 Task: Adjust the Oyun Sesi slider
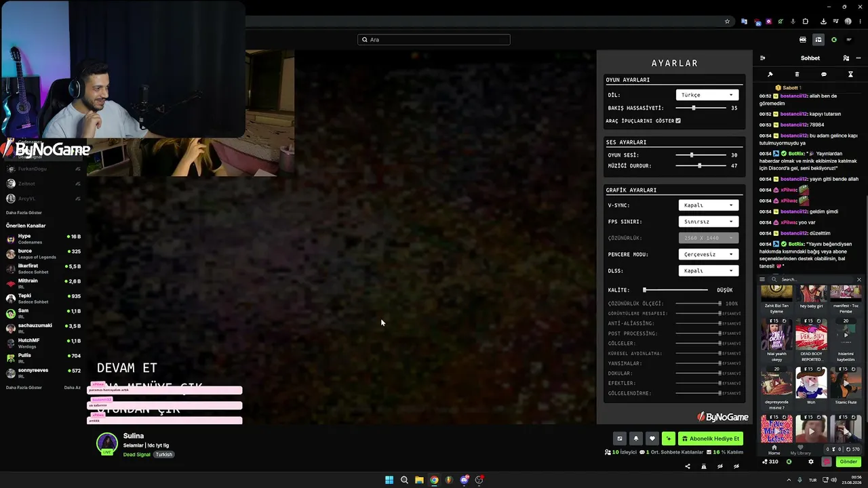[701, 155]
